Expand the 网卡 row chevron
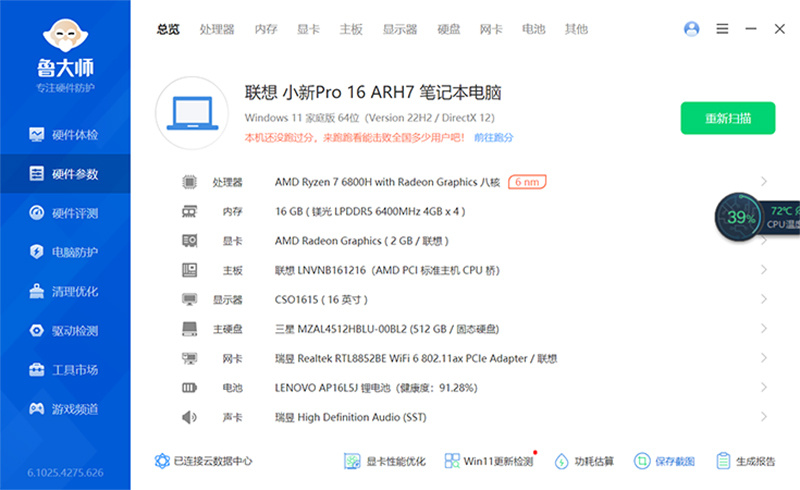 click(x=764, y=358)
